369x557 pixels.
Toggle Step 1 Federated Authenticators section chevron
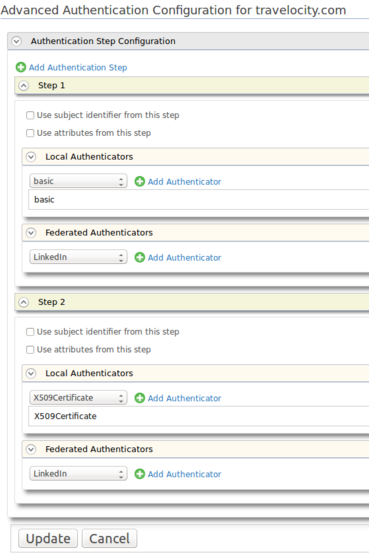point(31,233)
